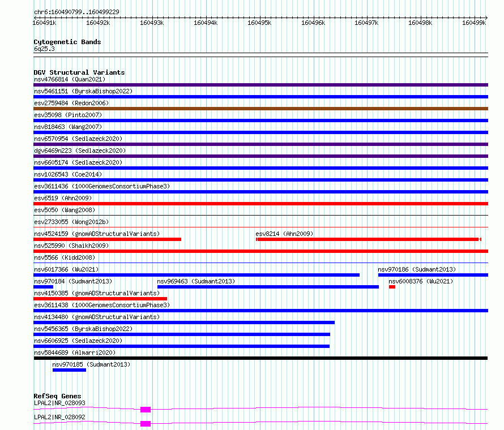This screenshot has height=430, width=504.
Task: Click the nsv970185 (Sudmant2013) label
Action: click(91, 364)
